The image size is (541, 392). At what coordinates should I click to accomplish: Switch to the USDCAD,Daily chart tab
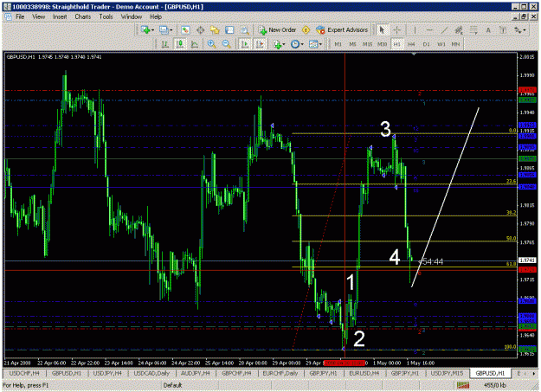(151, 373)
